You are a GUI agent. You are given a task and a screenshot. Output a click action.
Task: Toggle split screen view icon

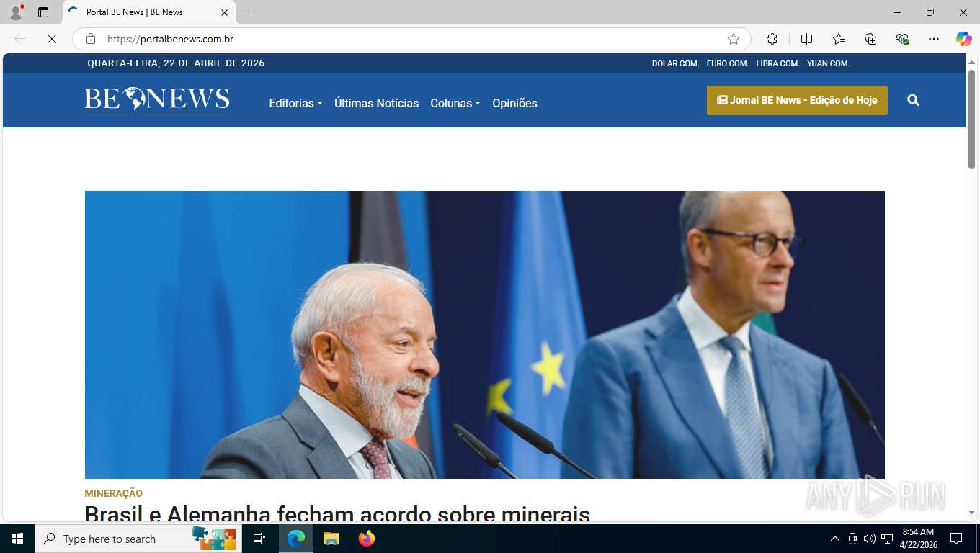[x=806, y=39]
